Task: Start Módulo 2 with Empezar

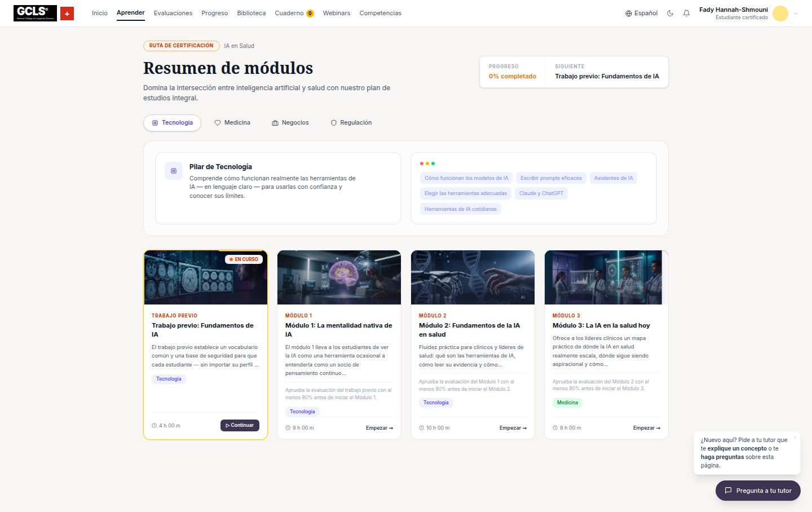Action: [x=513, y=428]
